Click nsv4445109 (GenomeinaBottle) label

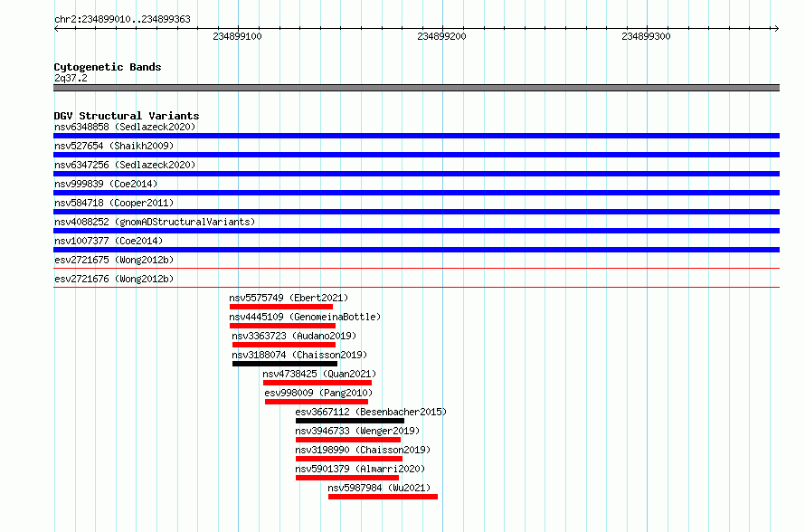(305, 317)
